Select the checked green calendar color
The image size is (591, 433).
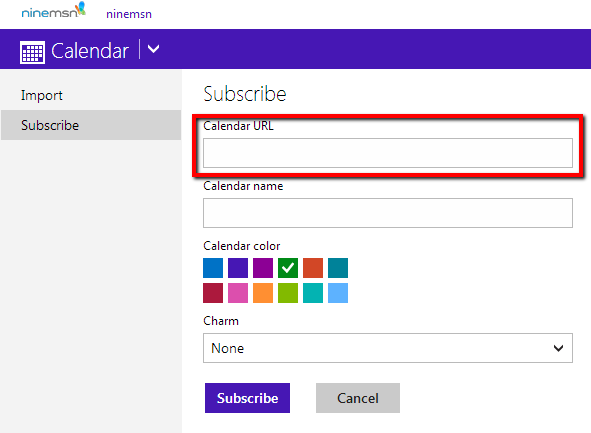pyautogui.click(x=288, y=268)
